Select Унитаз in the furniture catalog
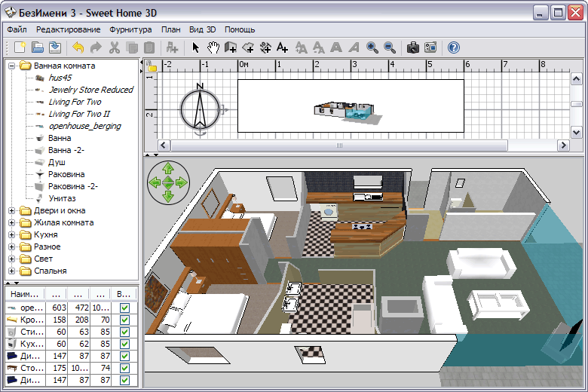 point(62,198)
